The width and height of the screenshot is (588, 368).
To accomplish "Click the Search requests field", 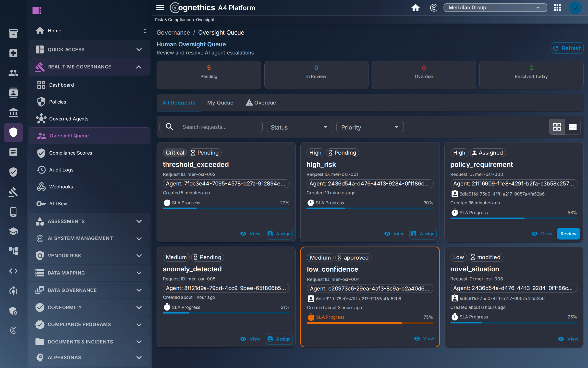I will [x=211, y=127].
